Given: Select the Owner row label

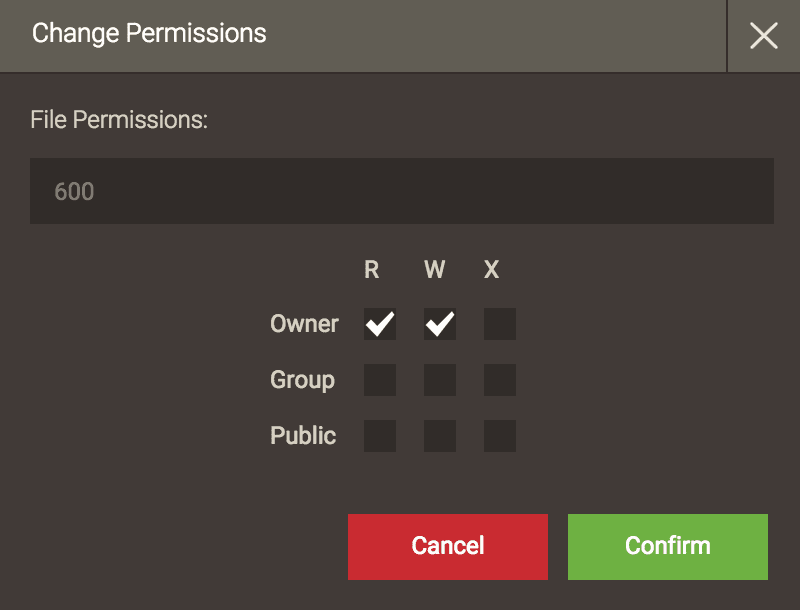Looking at the screenshot, I should 302,324.
